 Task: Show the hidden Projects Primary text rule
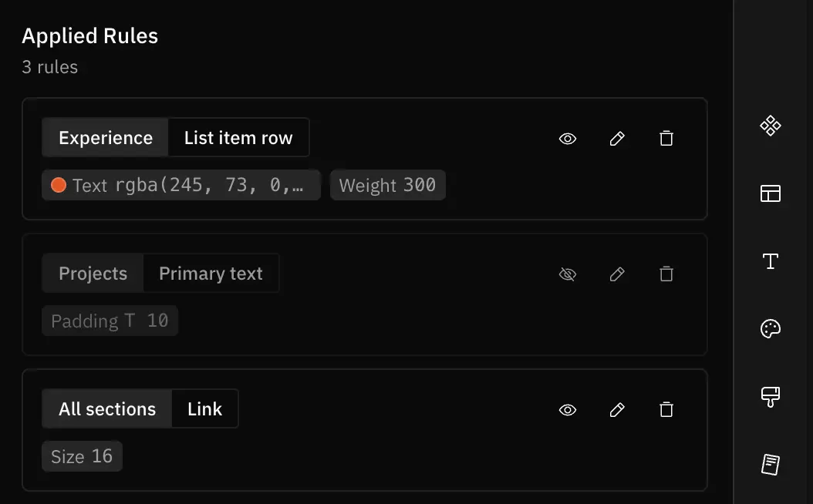568,274
